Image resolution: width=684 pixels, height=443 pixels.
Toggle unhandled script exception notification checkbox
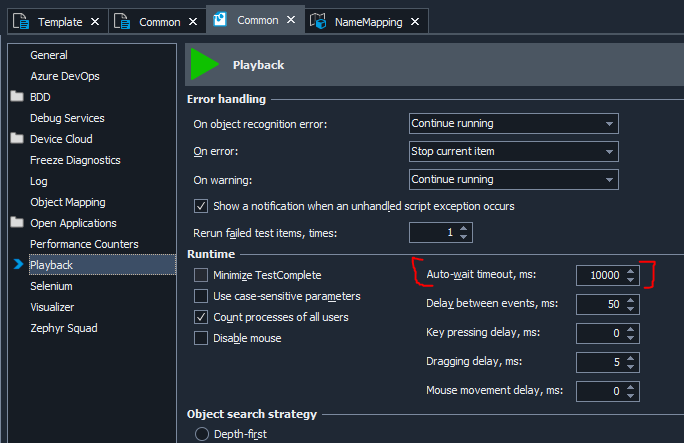[201, 206]
